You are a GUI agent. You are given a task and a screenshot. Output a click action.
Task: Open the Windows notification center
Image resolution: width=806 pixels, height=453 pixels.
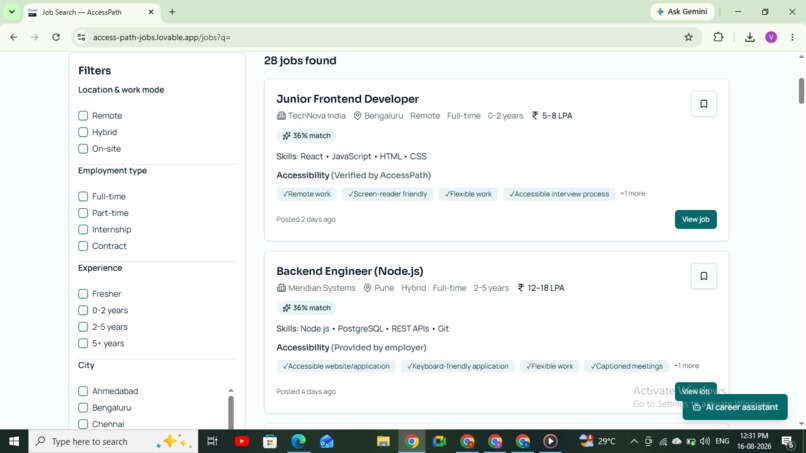click(787, 441)
